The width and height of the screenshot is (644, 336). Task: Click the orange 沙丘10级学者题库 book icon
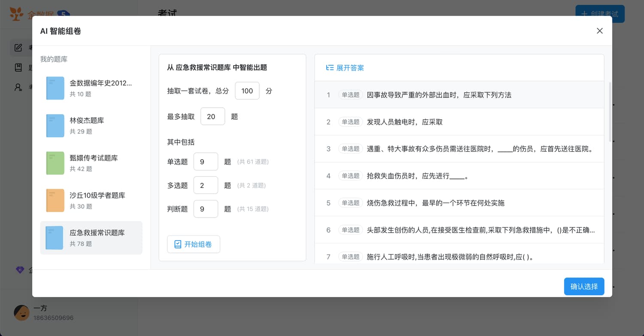(55, 200)
